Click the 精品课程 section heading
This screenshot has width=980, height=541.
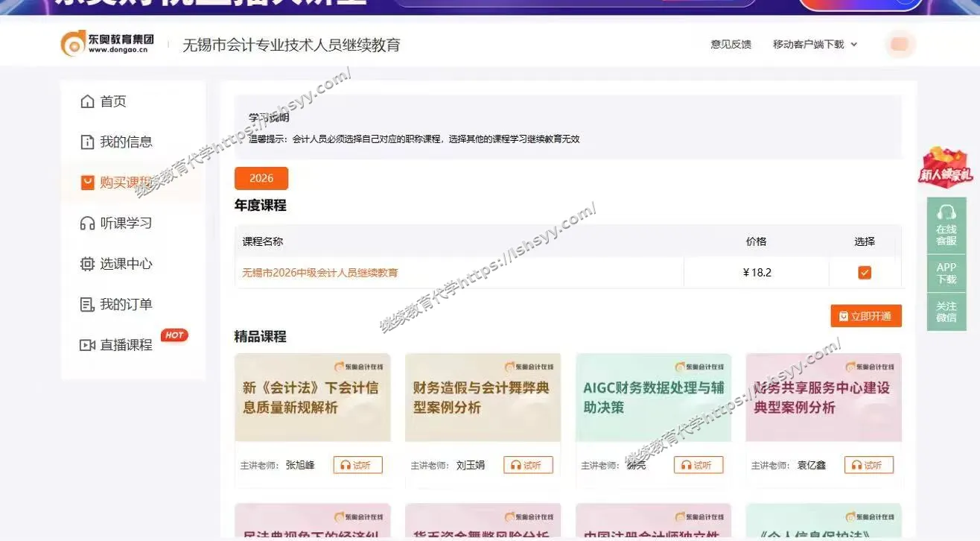point(261,337)
